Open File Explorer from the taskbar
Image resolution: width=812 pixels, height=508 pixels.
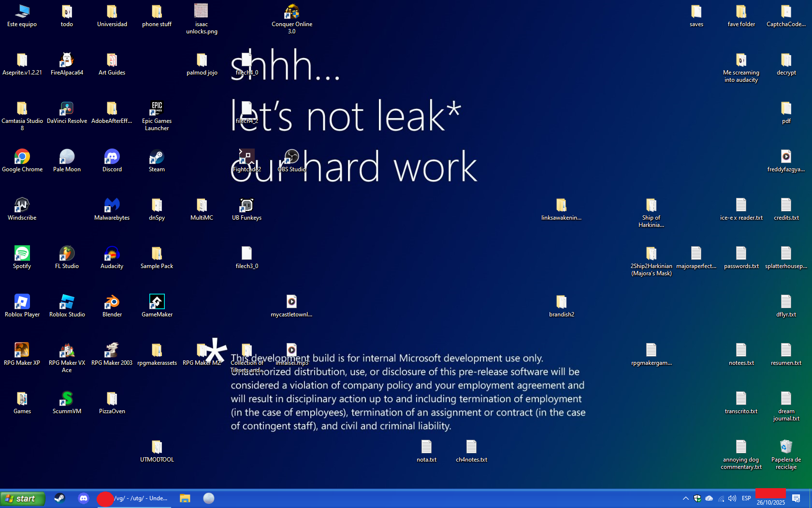[185, 498]
